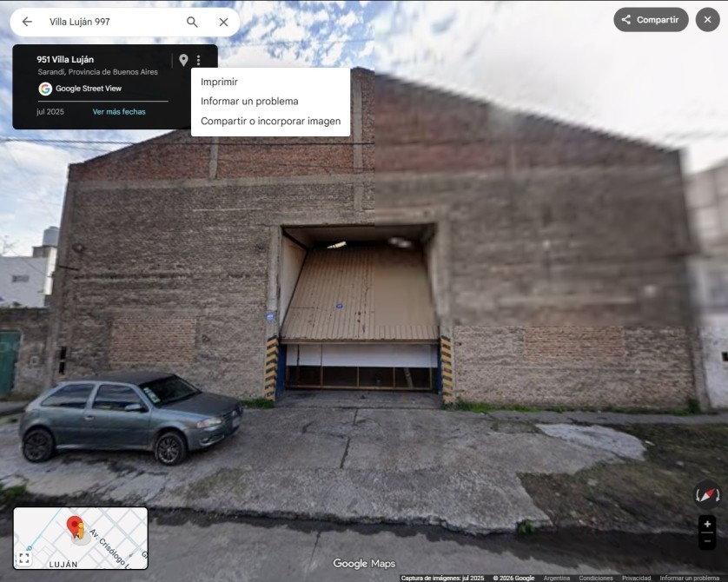Expand the minimap with the fullscreen icon
The image size is (728, 582).
[x=24, y=559]
